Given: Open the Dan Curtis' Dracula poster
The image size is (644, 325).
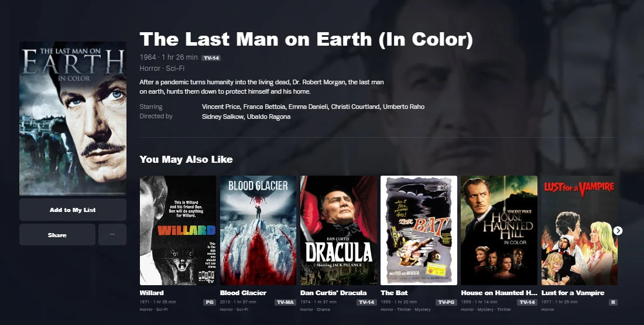Looking at the screenshot, I should pyautogui.click(x=338, y=231).
